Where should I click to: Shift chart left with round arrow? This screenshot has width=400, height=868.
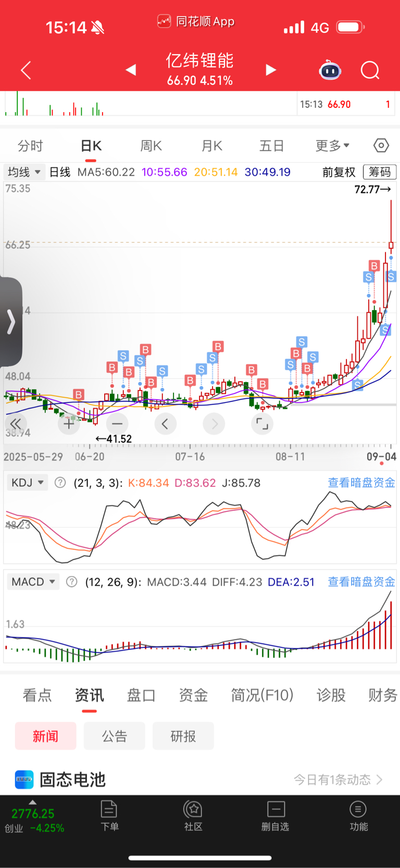(x=165, y=424)
